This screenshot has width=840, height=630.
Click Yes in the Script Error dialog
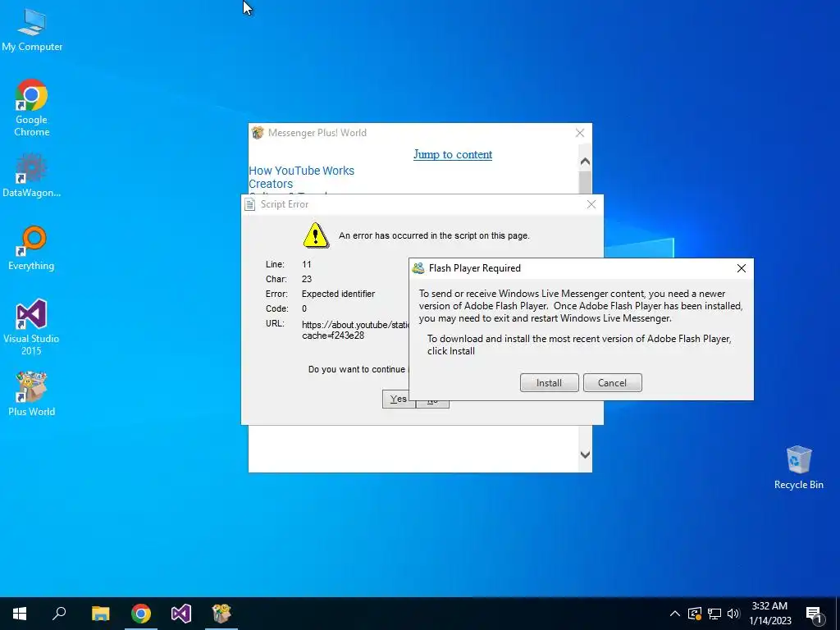click(398, 399)
